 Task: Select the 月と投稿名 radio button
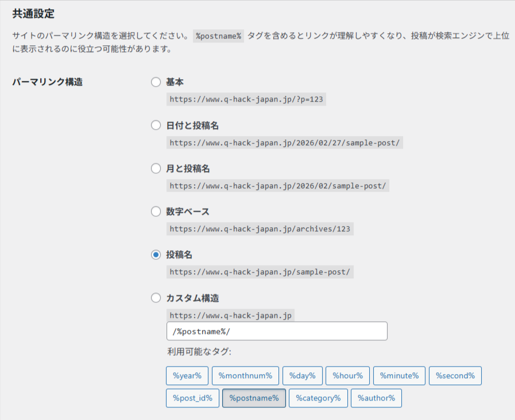pyautogui.click(x=156, y=169)
